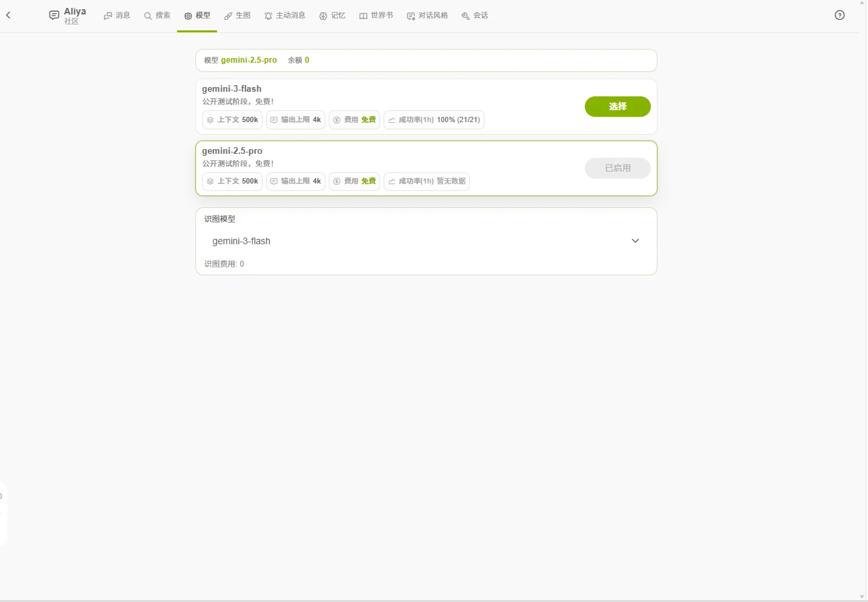The height and width of the screenshot is (602, 868).
Task: Click the 识图模型 section heading
Action: pyautogui.click(x=220, y=219)
